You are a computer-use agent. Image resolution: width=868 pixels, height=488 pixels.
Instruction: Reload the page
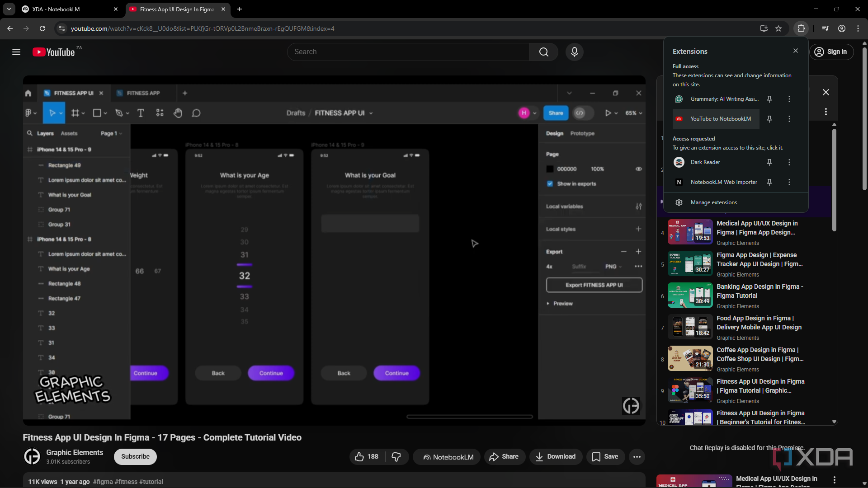[x=42, y=28]
